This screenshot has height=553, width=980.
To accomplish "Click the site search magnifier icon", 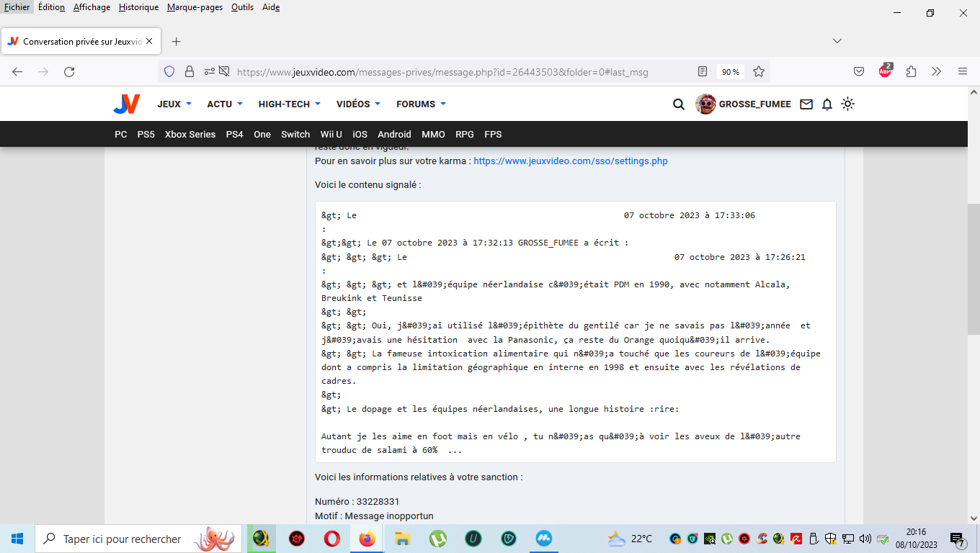I will click(x=678, y=104).
